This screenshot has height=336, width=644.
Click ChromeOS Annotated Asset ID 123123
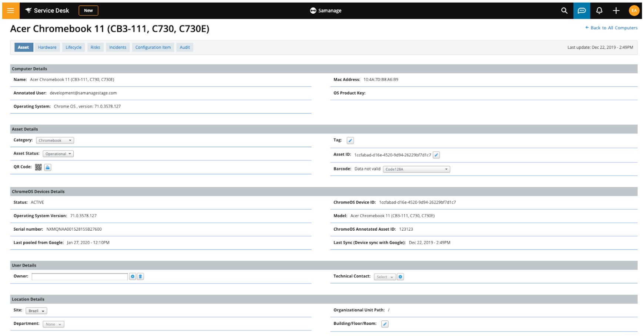point(406,229)
